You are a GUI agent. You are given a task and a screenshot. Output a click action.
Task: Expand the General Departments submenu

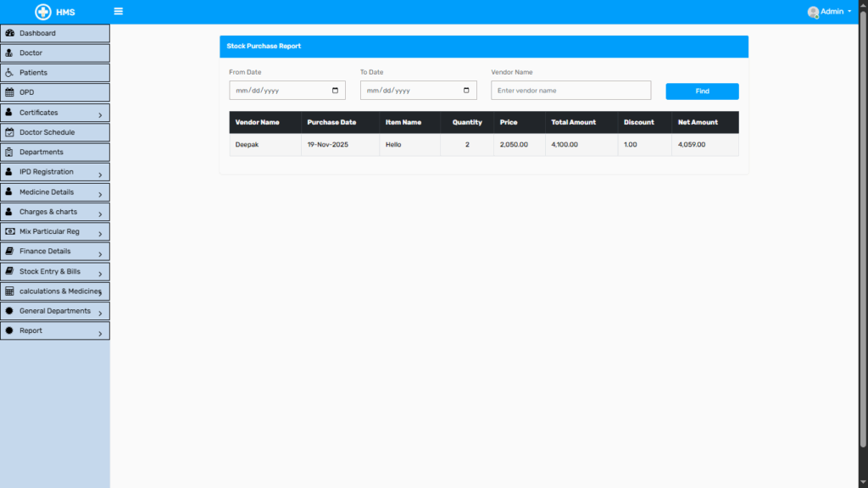click(99, 313)
